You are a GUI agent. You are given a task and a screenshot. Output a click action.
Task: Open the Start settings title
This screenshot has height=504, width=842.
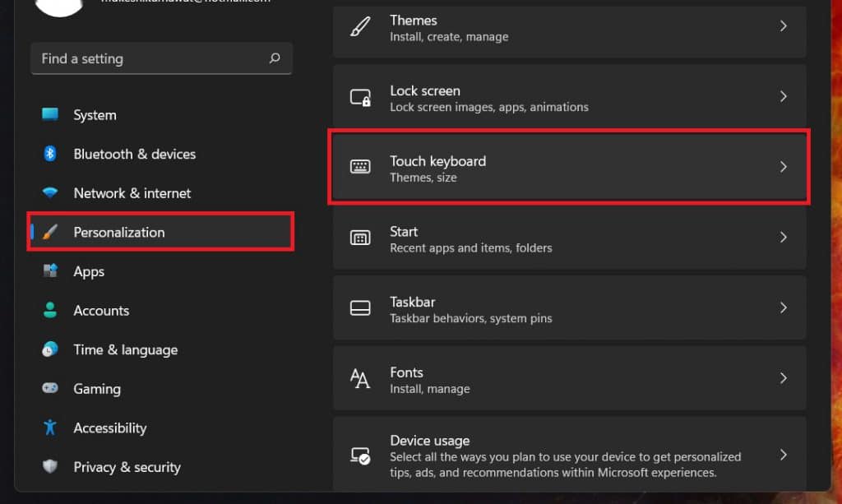[403, 231]
